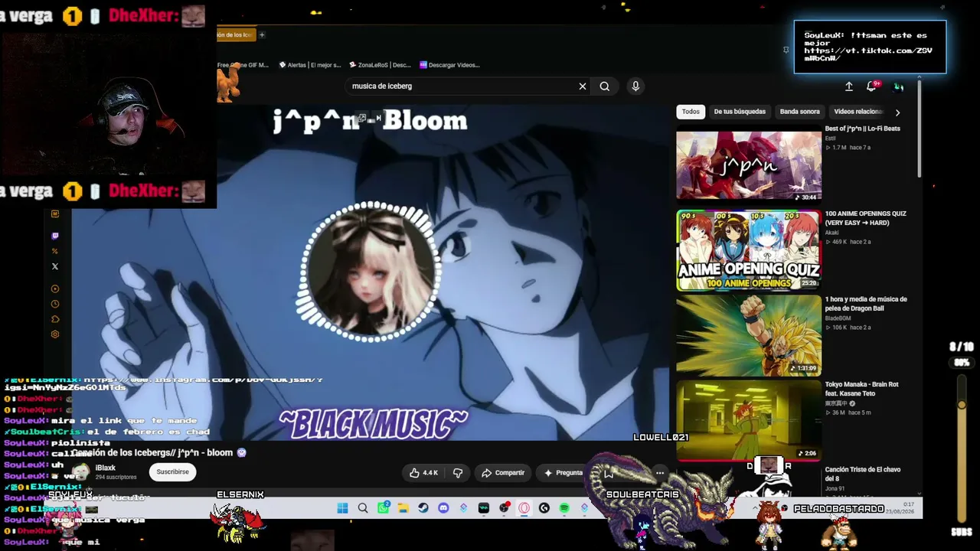Open the history clock icon in the sidebar

click(x=55, y=305)
